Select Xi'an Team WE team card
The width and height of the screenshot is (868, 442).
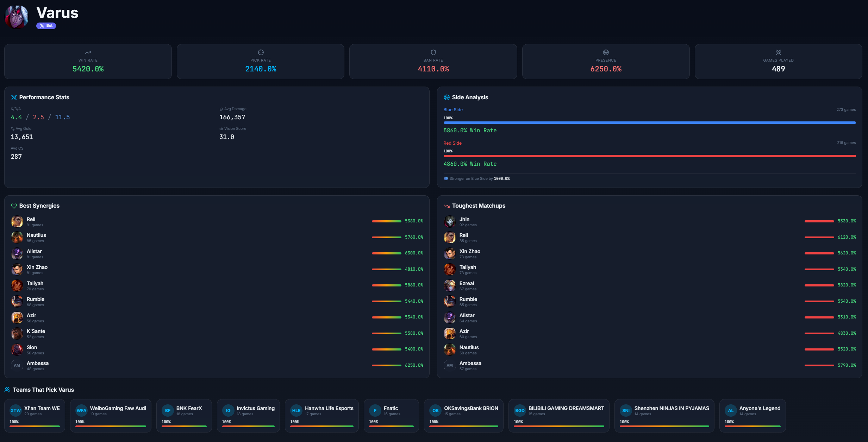(35, 416)
